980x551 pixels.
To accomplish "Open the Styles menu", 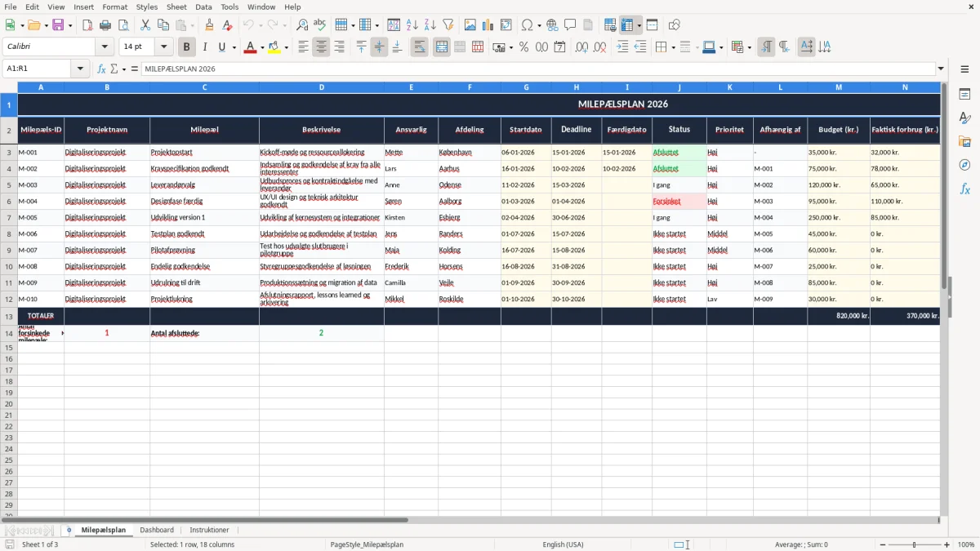I will click(147, 7).
